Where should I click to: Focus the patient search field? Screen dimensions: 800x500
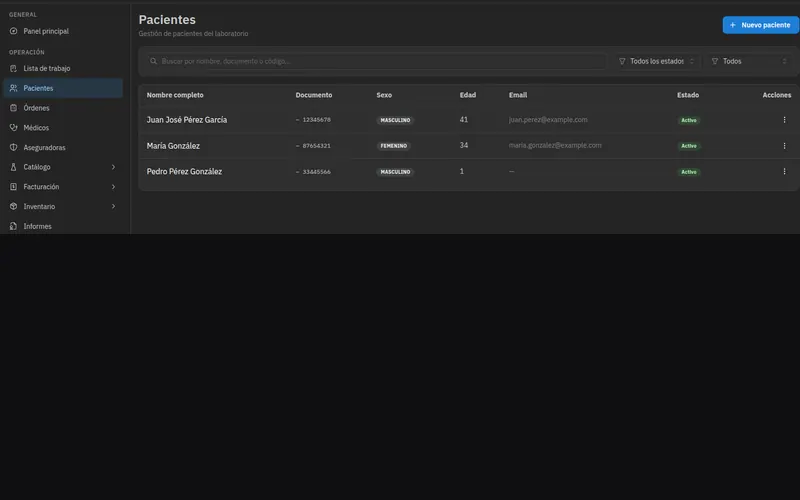pos(376,61)
